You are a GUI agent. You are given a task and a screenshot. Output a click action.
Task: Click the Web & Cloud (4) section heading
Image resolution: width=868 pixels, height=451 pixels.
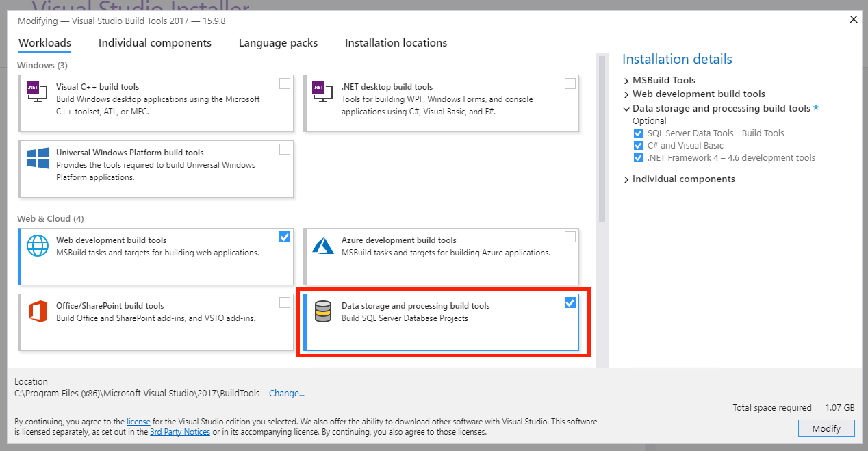tap(50, 219)
